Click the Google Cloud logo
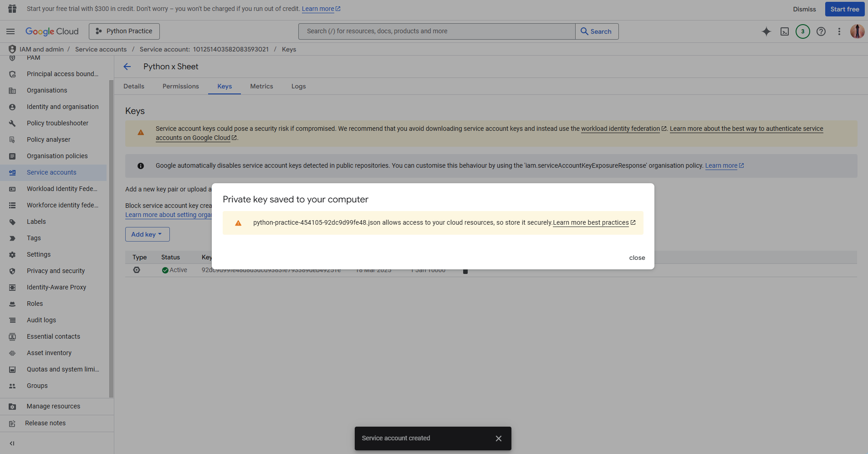Screen dimensions: 868x454 [52, 31]
